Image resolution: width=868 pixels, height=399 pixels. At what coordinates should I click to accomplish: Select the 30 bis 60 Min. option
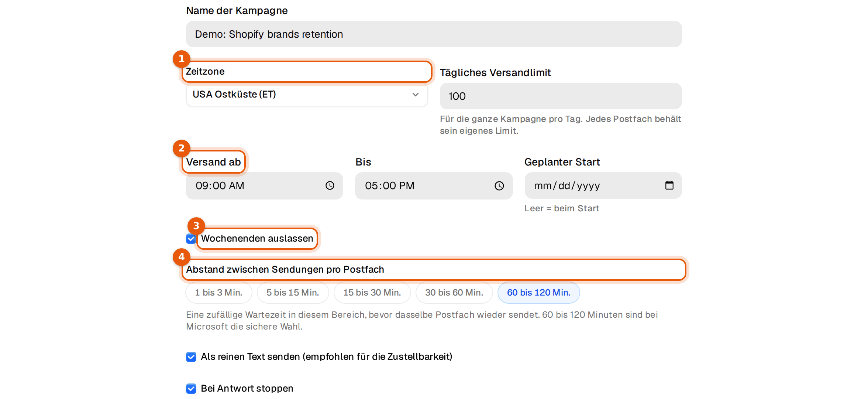pos(454,293)
